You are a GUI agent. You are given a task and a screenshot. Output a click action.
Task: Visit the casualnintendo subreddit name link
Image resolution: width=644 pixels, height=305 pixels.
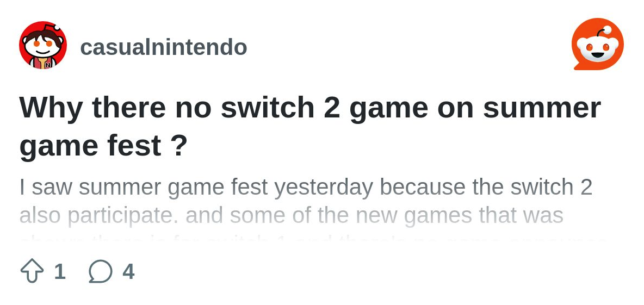(x=163, y=47)
